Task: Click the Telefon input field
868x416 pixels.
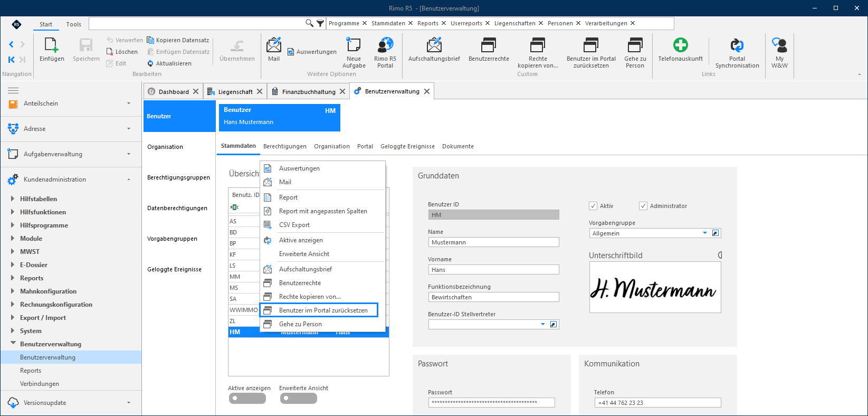Action: 657,403
